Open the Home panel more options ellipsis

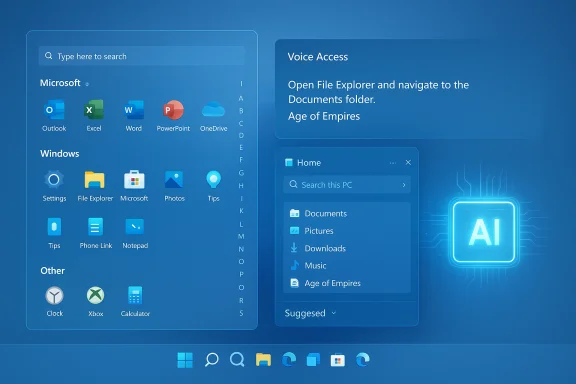tap(393, 163)
